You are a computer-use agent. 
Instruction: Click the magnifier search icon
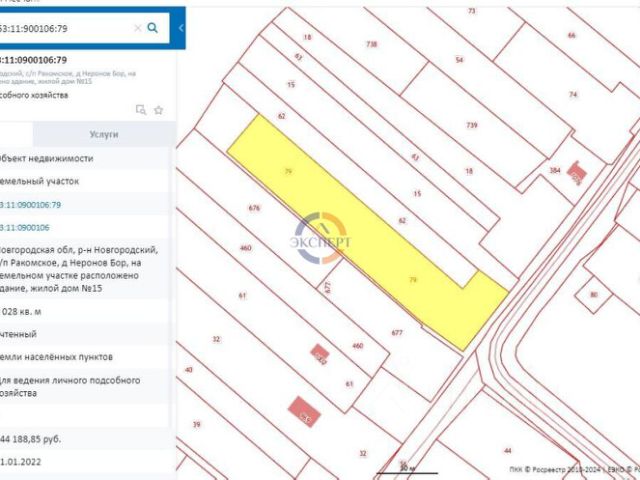tap(152, 28)
